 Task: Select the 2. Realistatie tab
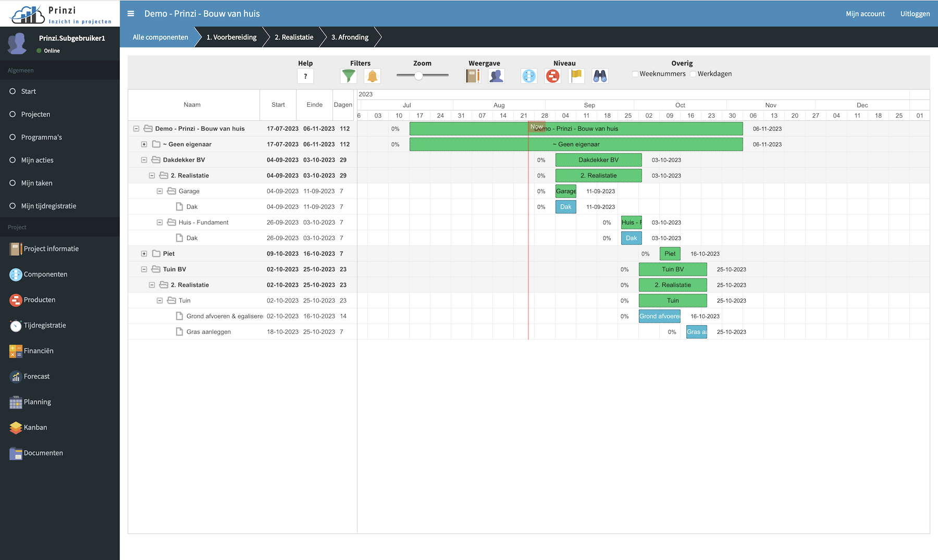pos(294,37)
